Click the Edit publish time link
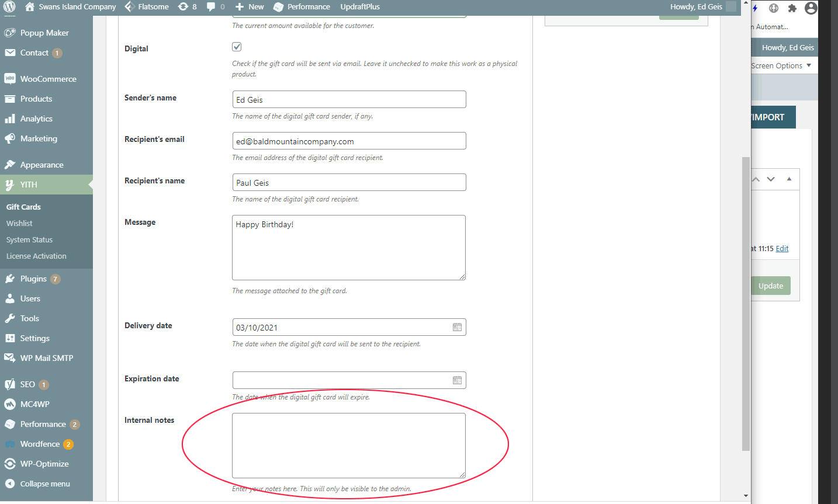The width and height of the screenshot is (838, 504). point(782,249)
